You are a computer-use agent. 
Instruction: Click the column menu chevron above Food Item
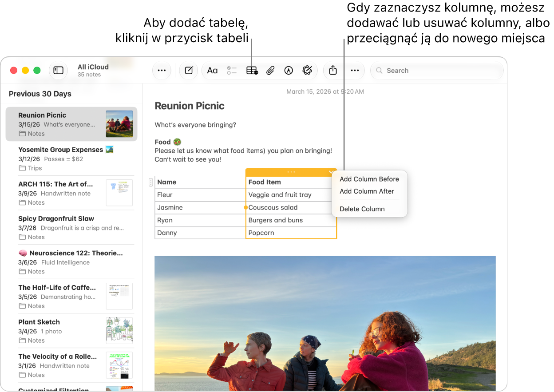(331, 172)
